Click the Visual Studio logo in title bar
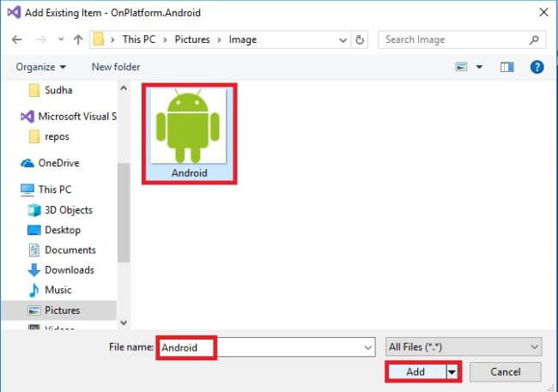Viewport: 558px width, 392px height. 14,13
